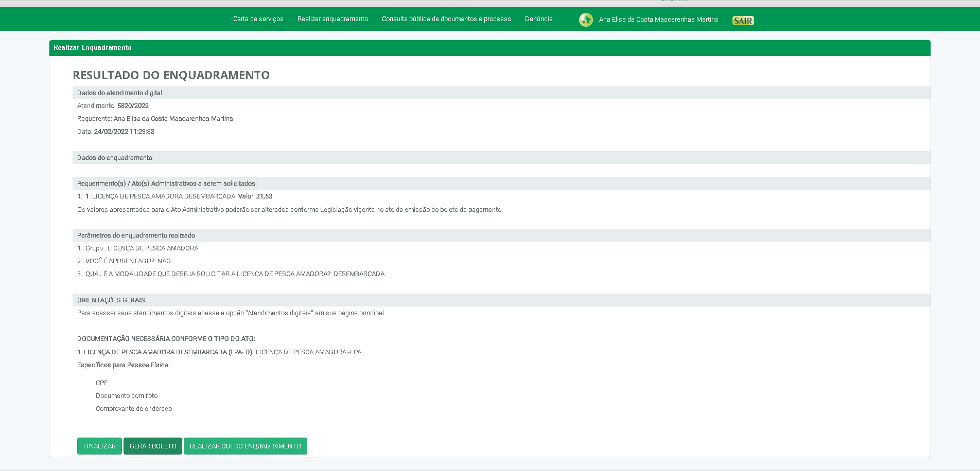Click the RESULTADO DO ENQUADRAMENTO heading

(171, 75)
